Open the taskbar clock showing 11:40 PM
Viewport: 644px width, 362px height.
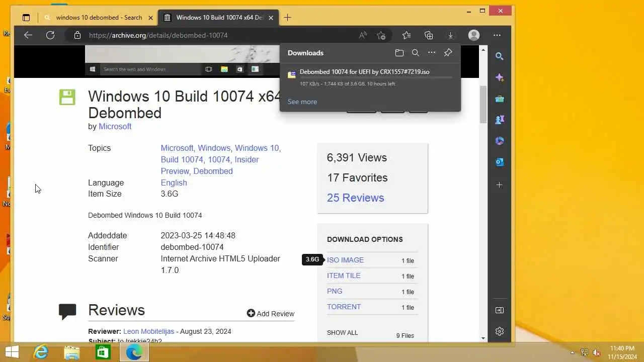pyautogui.click(x=622, y=352)
